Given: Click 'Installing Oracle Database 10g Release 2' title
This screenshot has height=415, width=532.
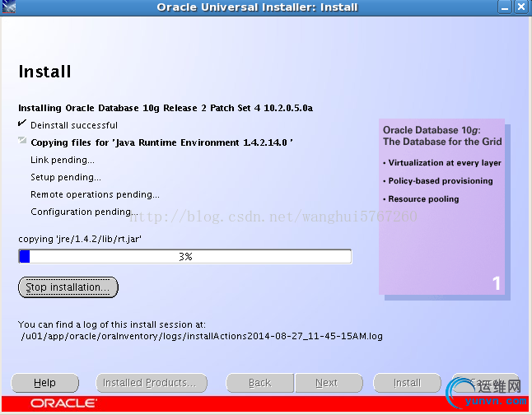Looking at the screenshot, I should (x=166, y=108).
